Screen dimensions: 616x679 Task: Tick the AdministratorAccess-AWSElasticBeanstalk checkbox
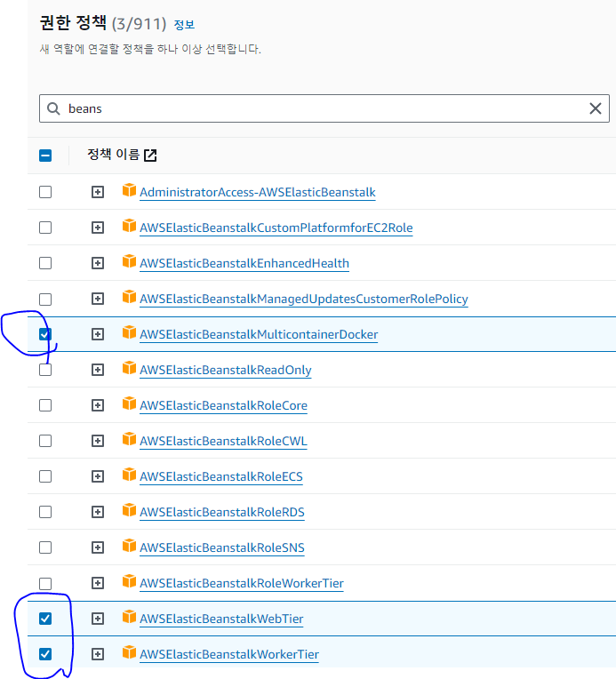(x=45, y=192)
